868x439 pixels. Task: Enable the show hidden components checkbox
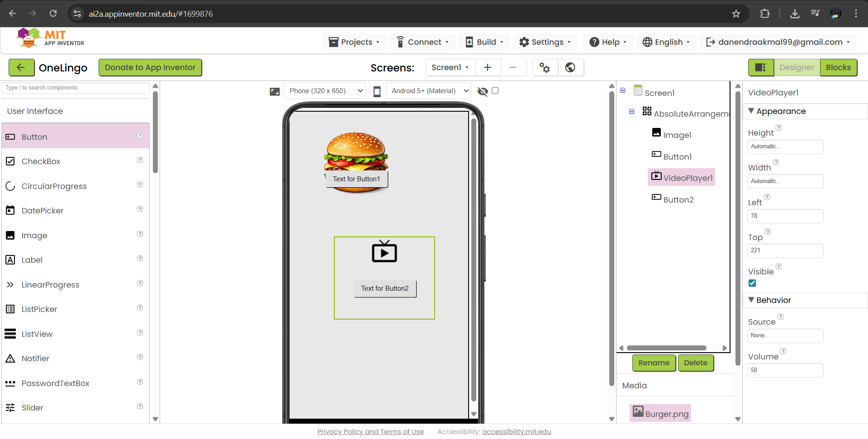click(x=495, y=90)
